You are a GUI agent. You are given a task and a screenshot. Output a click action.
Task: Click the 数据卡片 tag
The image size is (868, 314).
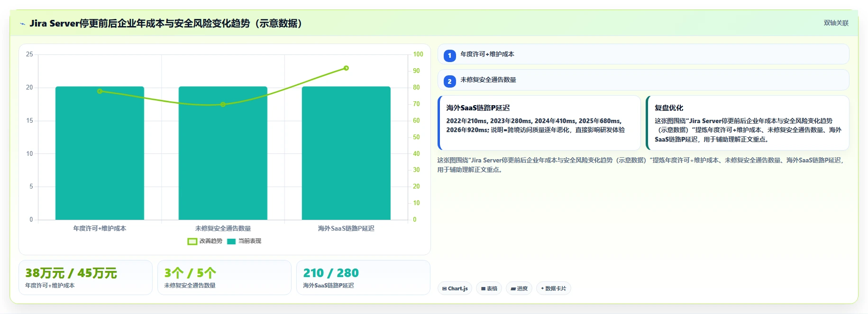click(x=553, y=288)
